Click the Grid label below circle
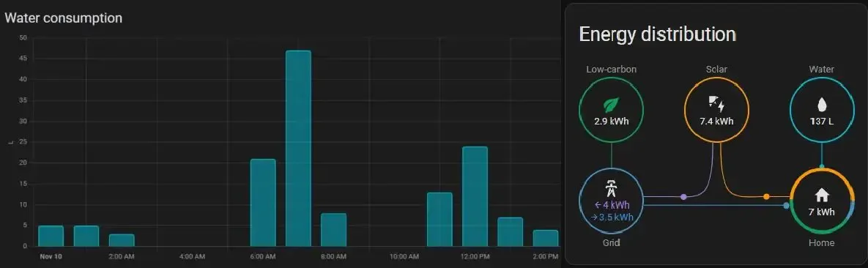This screenshot has width=868, height=268. pyautogui.click(x=611, y=242)
